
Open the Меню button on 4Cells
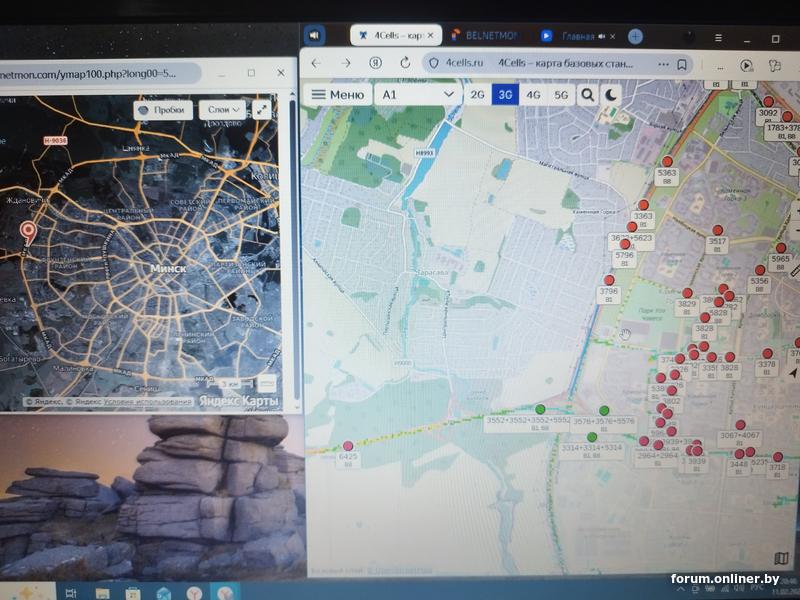click(337, 94)
